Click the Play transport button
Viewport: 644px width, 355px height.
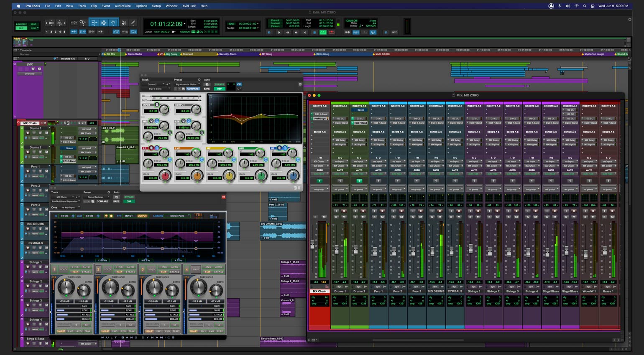pos(323,33)
